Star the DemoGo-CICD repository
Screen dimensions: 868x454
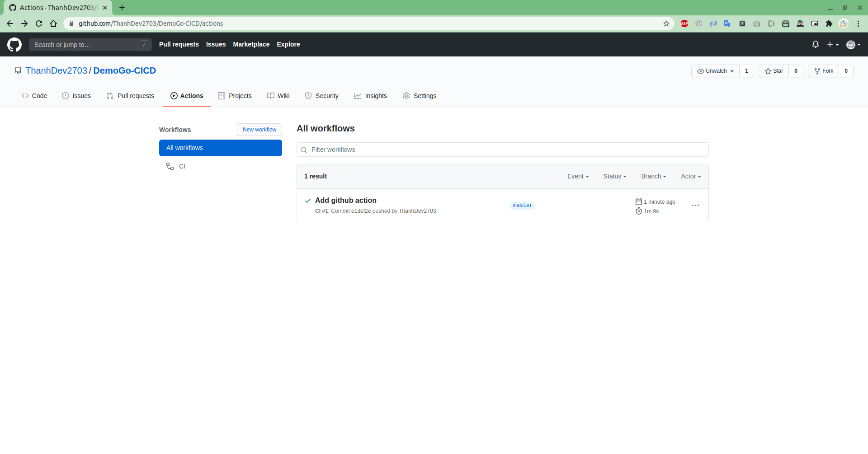pos(774,71)
